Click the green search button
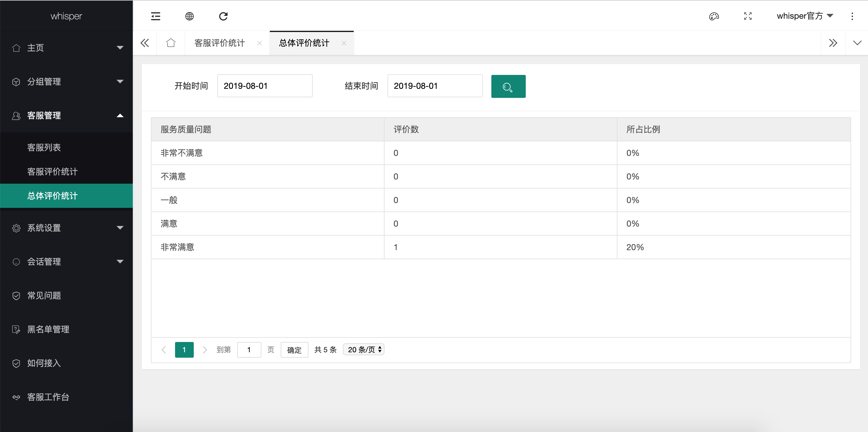 [508, 86]
